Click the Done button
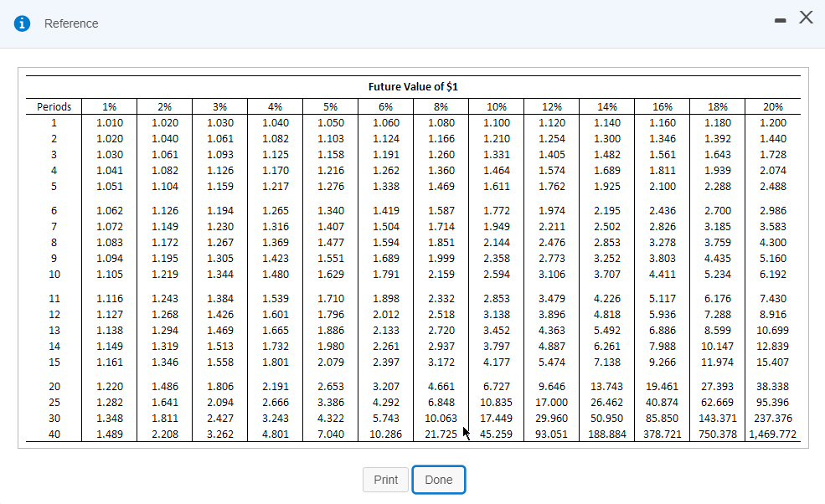 click(439, 480)
